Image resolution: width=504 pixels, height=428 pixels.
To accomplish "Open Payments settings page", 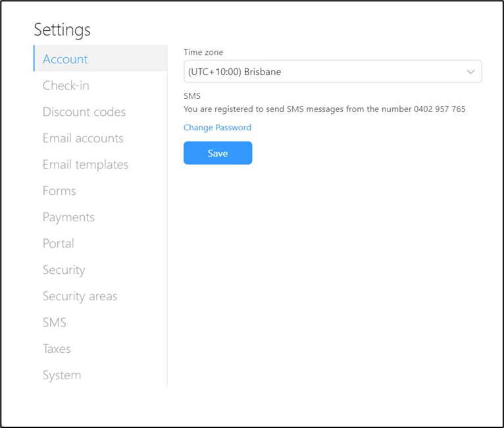I will tap(69, 217).
